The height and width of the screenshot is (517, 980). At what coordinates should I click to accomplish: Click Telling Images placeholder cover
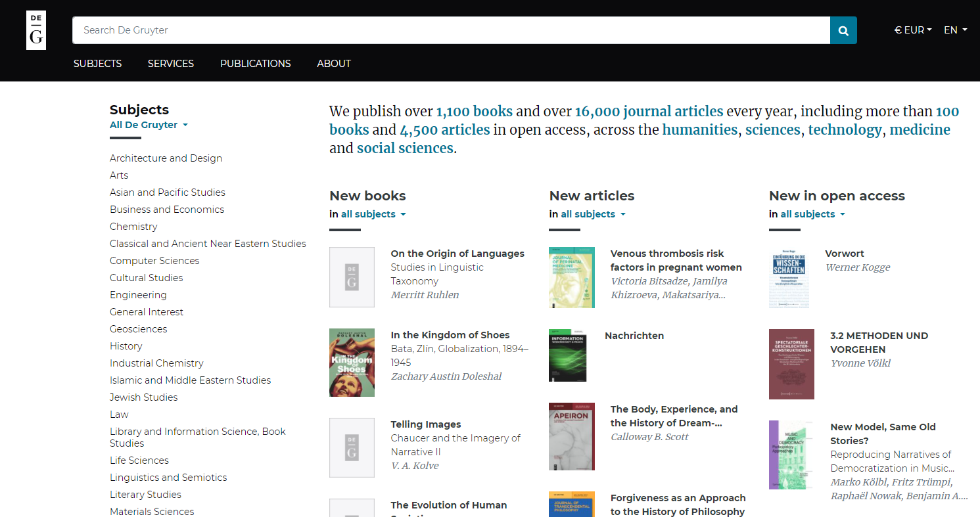pos(352,447)
